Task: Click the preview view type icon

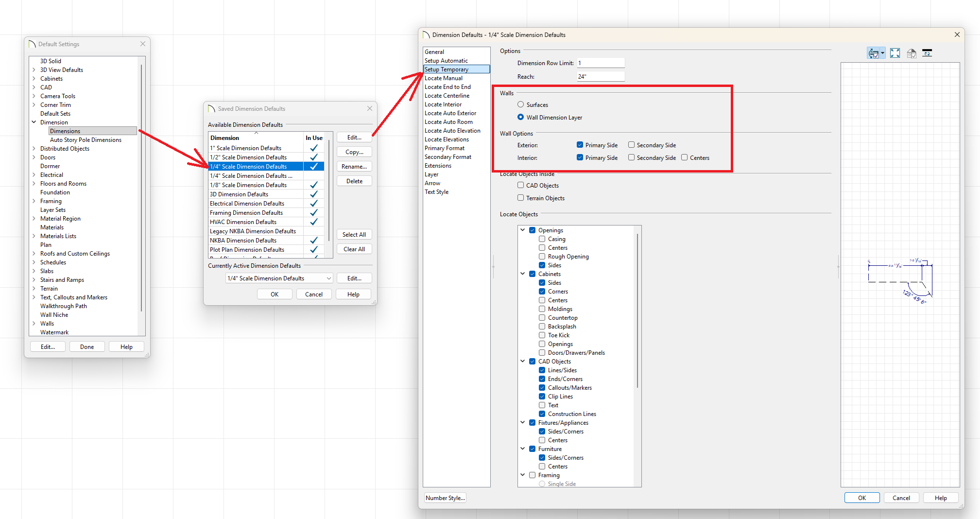Action: click(874, 53)
